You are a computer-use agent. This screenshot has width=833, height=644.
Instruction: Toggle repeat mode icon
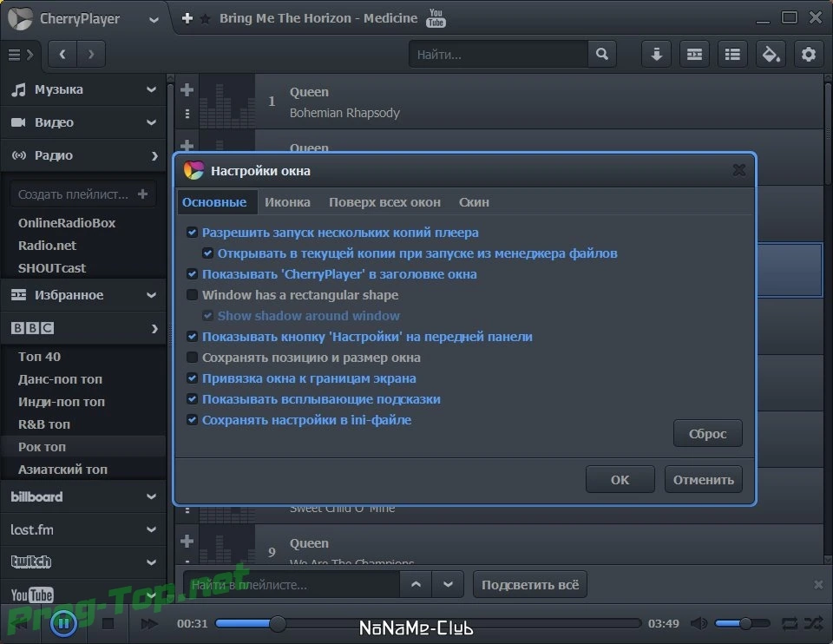pyautogui.click(x=790, y=623)
